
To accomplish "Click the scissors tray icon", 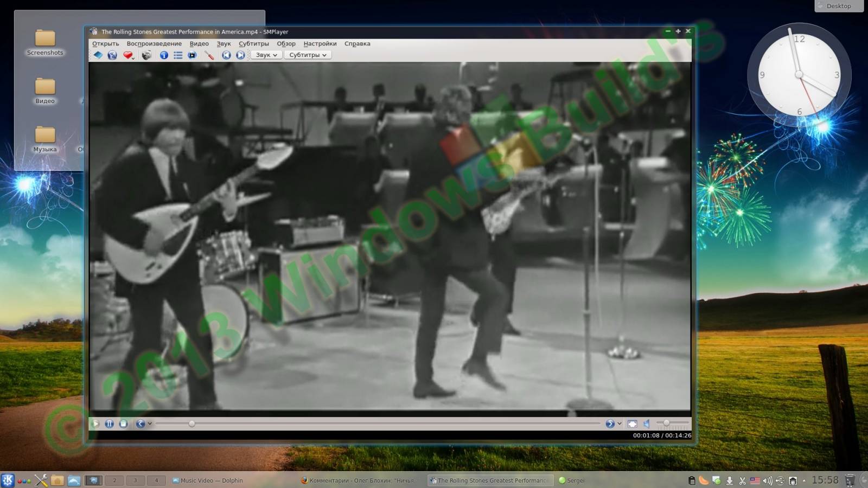I will click(x=742, y=480).
